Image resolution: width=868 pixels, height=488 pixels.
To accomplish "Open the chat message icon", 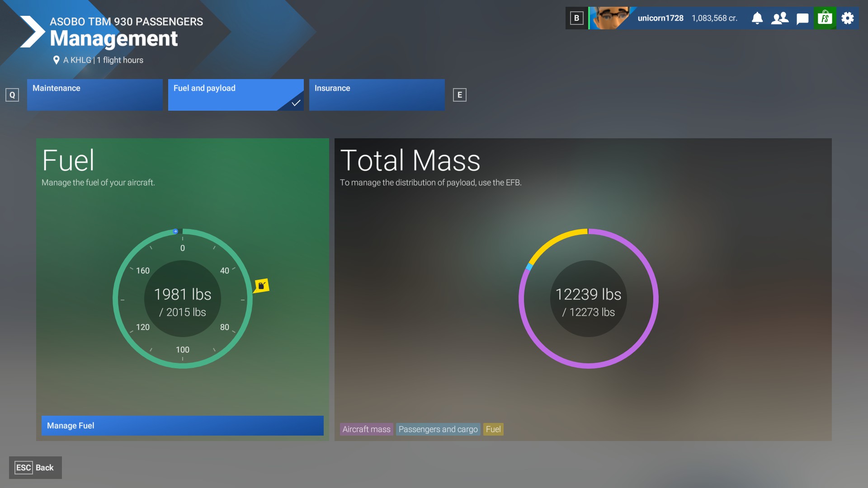I will point(802,19).
